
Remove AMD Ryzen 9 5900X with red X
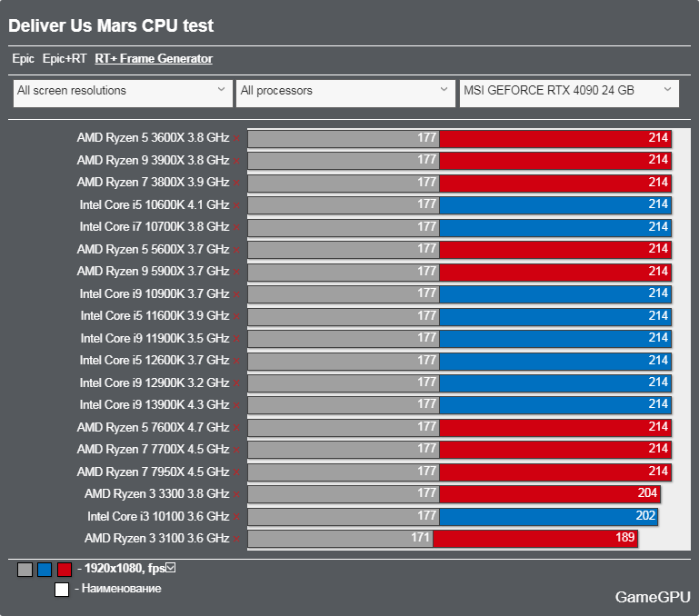pos(236,272)
